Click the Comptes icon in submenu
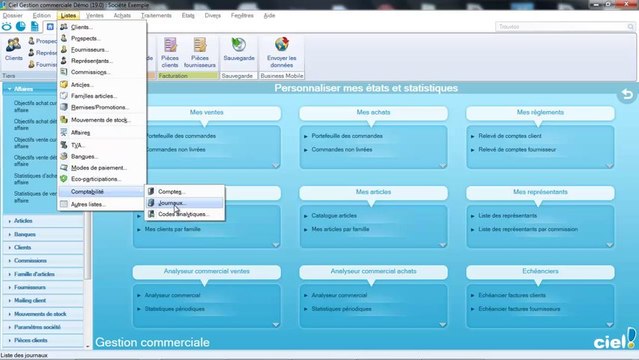639x360 pixels. tap(151, 191)
